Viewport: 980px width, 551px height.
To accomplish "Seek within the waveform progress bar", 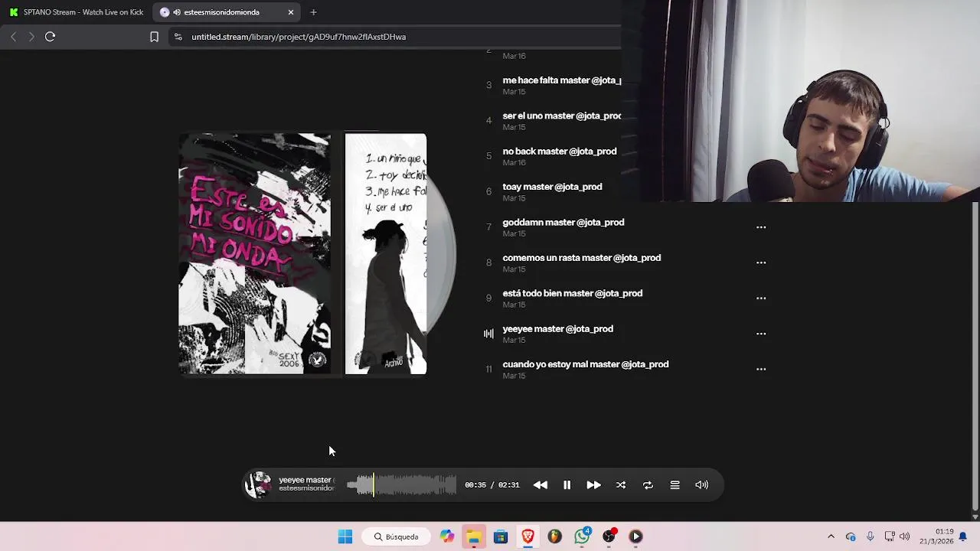I will pyautogui.click(x=401, y=485).
